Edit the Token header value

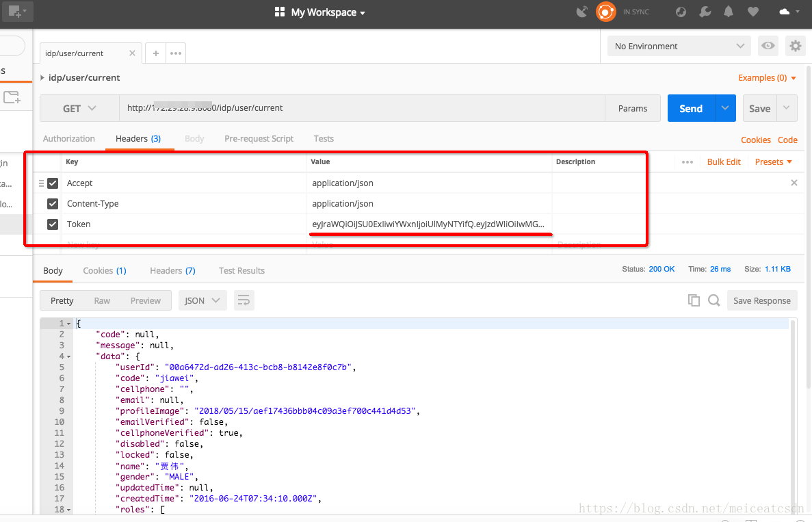(429, 224)
